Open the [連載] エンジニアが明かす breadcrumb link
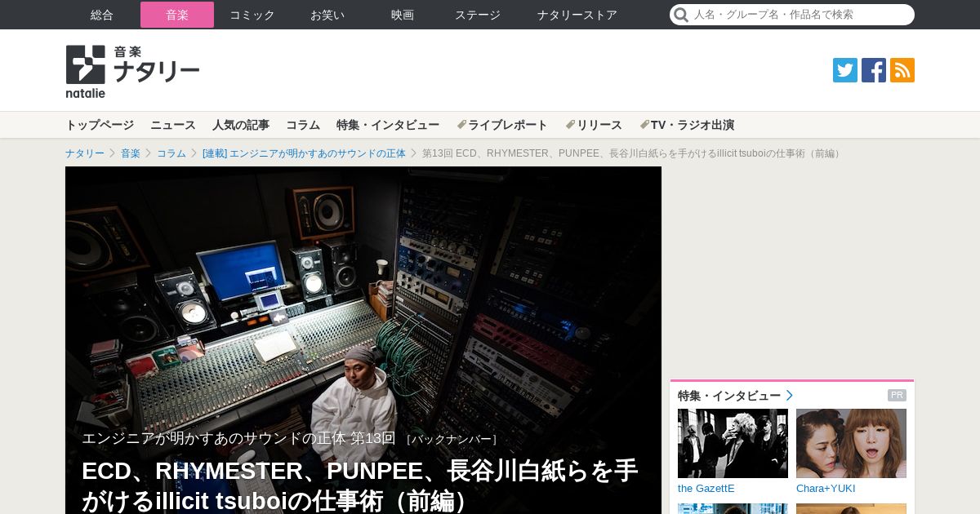 [x=304, y=153]
